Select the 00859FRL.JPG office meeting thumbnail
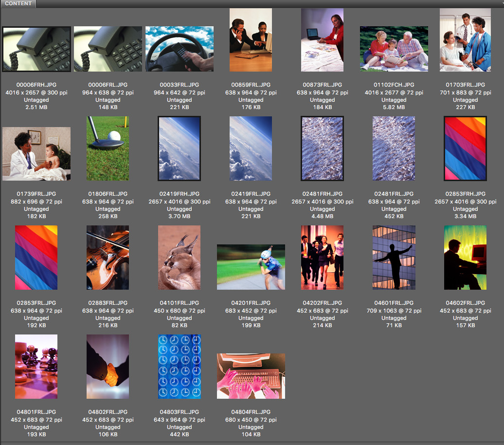The image size is (504, 445). tap(251, 40)
